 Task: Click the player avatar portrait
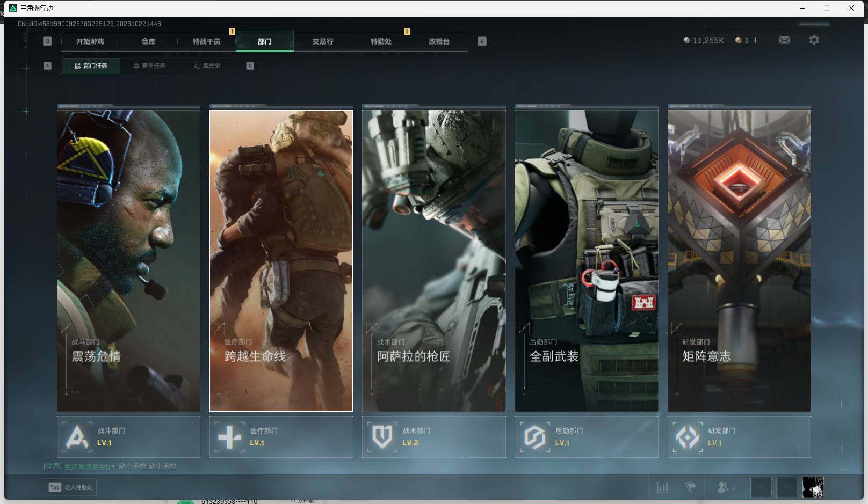click(813, 487)
